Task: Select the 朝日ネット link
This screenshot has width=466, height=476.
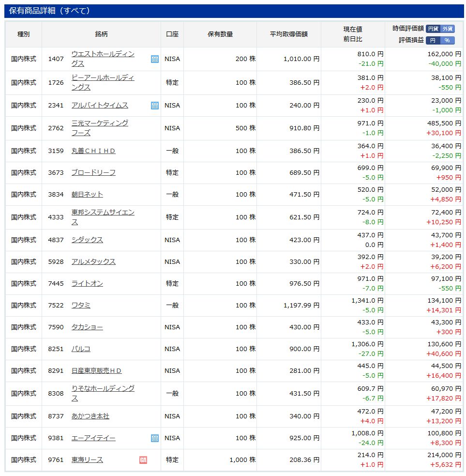Action: coord(87,195)
